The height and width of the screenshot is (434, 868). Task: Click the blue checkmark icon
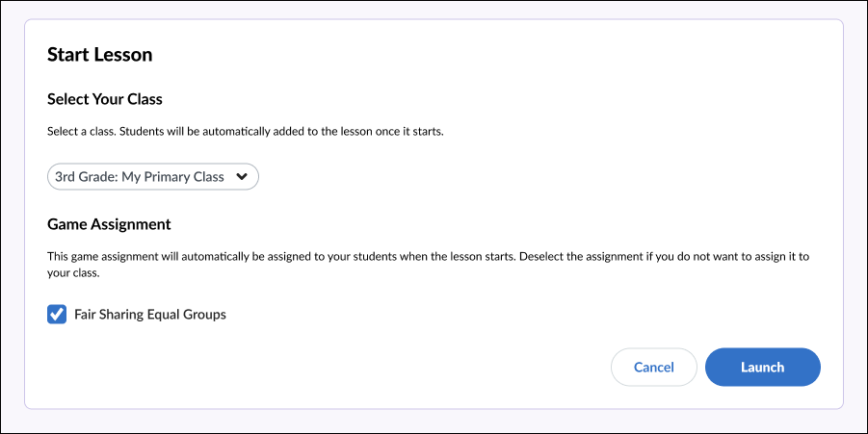(x=57, y=315)
